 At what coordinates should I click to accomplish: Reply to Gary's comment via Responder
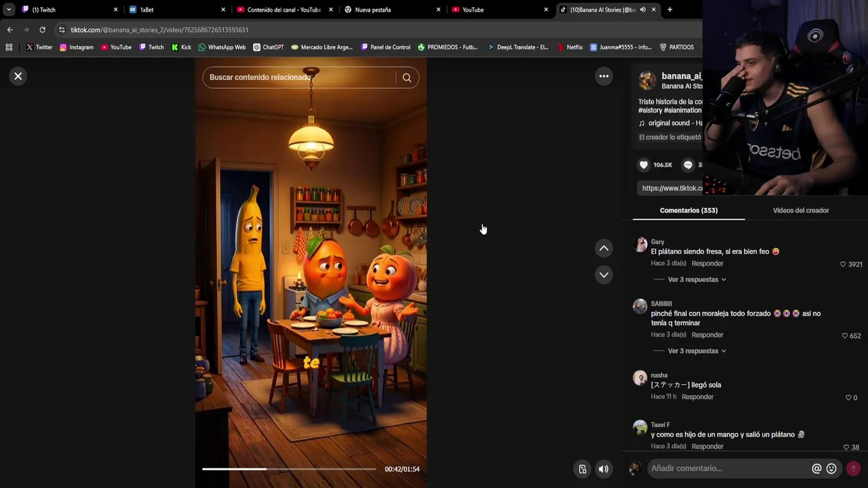[x=707, y=264]
